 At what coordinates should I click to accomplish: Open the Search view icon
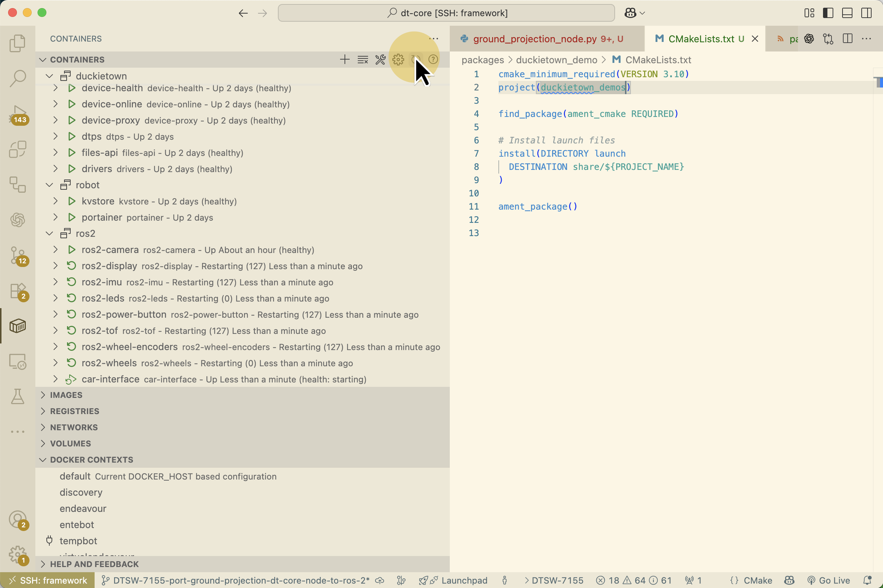click(17, 78)
